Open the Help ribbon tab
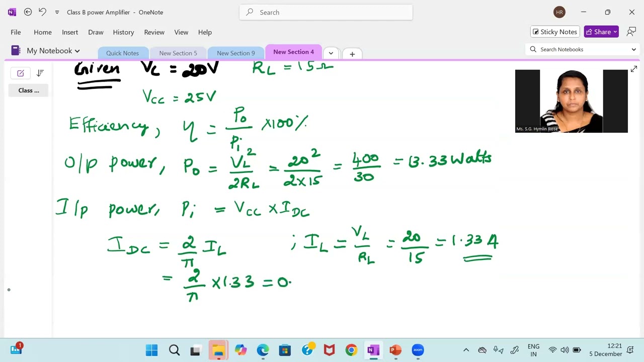 [x=205, y=32]
